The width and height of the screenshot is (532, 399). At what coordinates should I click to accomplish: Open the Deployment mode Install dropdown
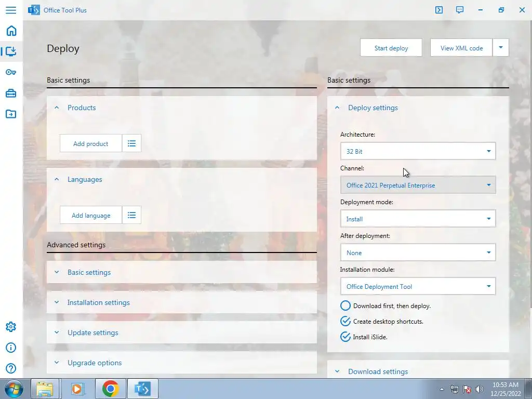(418, 219)
